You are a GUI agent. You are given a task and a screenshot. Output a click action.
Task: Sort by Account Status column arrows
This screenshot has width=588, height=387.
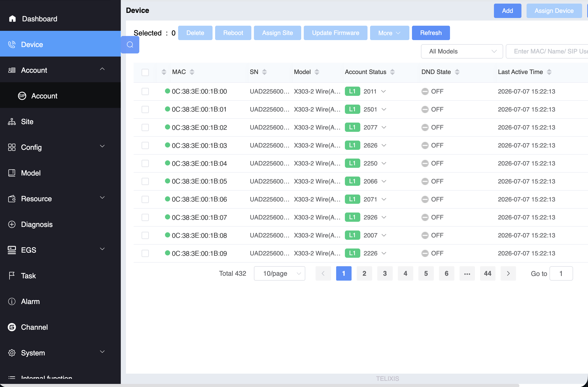pyautogui.click(x=392, y=72)
